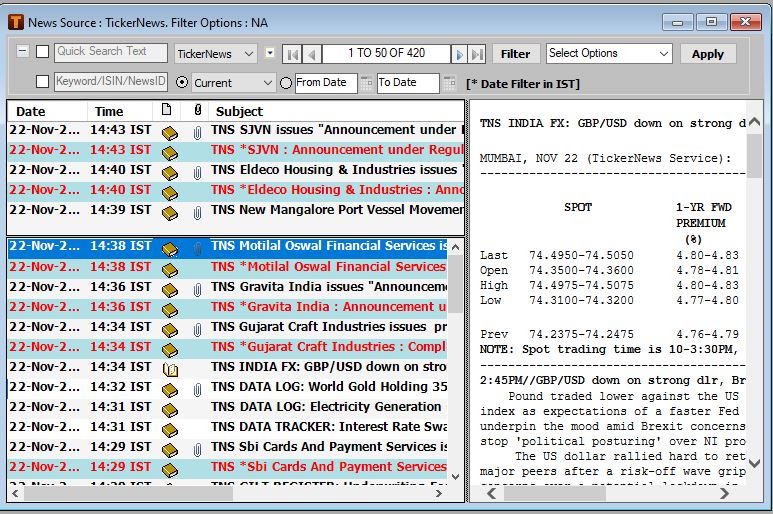Click news icon for New Mangalore Port row
The height and width of the screenshot is (514, 773).
[170, 212]
